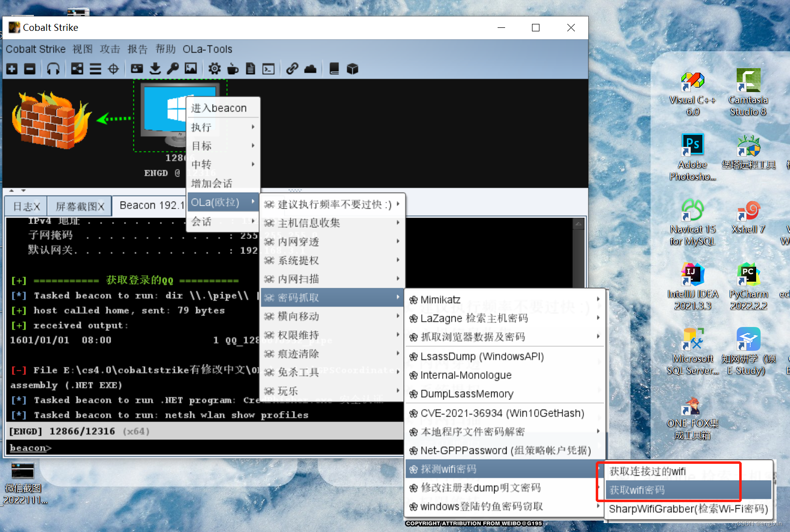The height and width of the screenshot is (532, 790).
Task: Choose 增加会话 in context menu
Action: 223,183
